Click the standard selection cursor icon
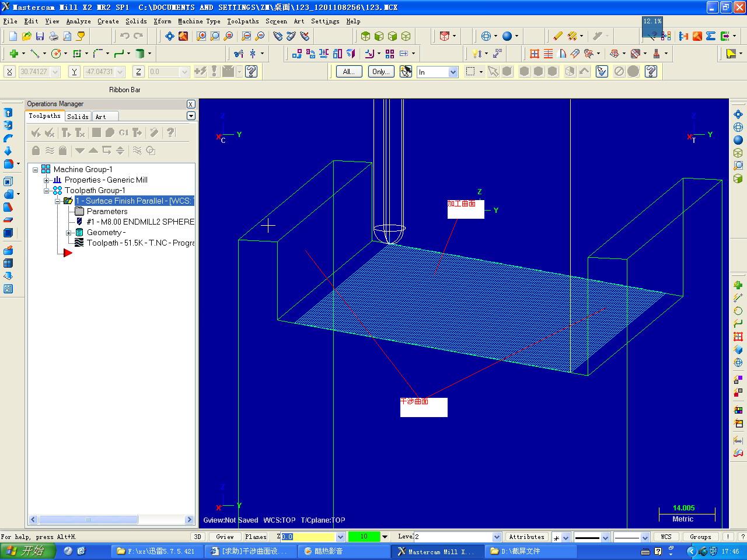This screenshot has width=747, height=560. point(493,71)
